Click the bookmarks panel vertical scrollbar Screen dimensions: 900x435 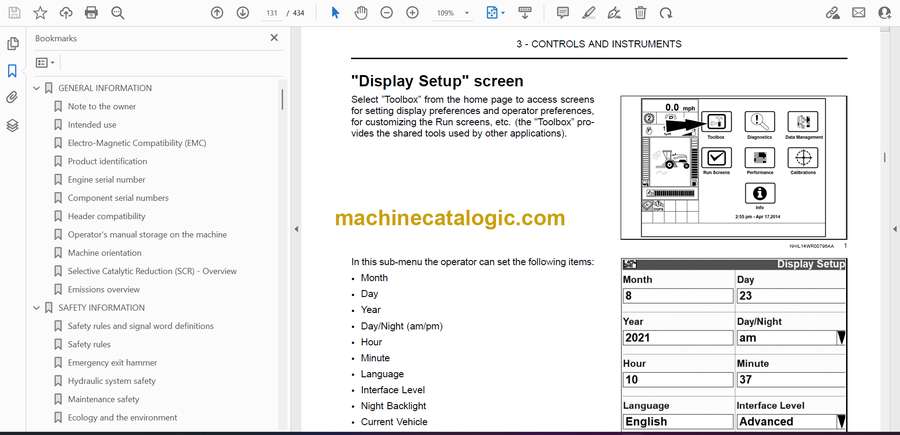[x=282, y=100]
